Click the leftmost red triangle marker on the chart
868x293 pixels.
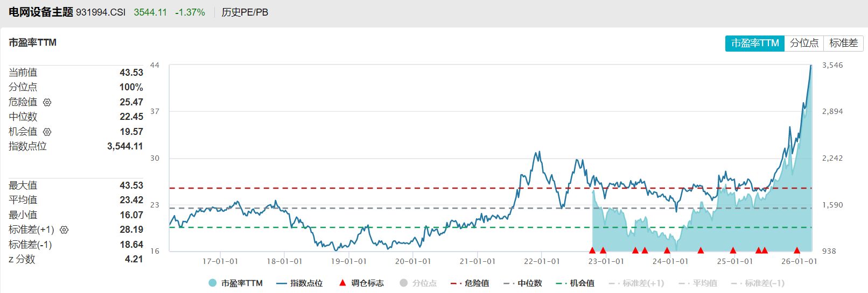click(x=592, y=250)
